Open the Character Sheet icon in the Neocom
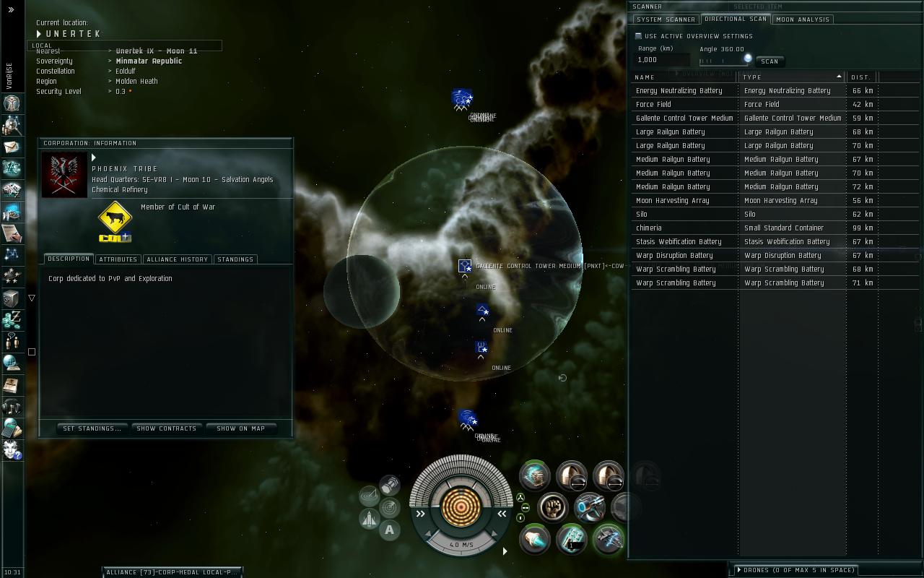 pos(12,103)
